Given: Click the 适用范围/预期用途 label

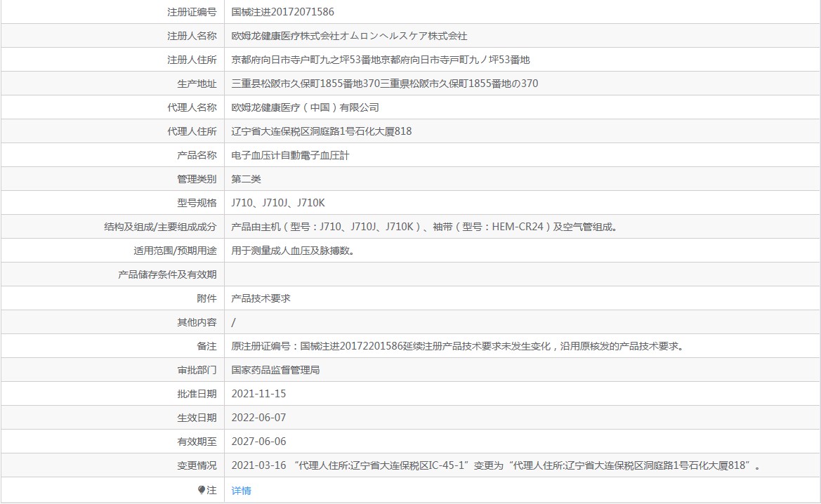Looking at the screenshot, I should [x=175, y=251].
